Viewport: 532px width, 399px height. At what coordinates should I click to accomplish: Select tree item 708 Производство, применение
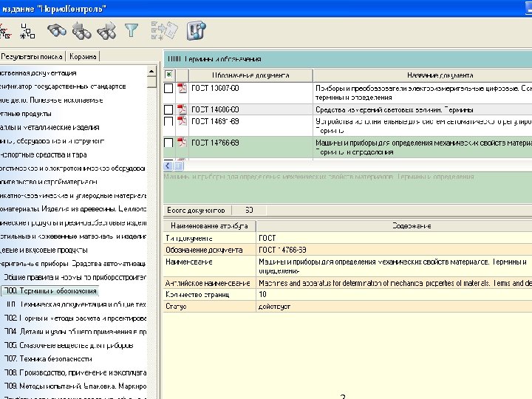tap(75, 372)
